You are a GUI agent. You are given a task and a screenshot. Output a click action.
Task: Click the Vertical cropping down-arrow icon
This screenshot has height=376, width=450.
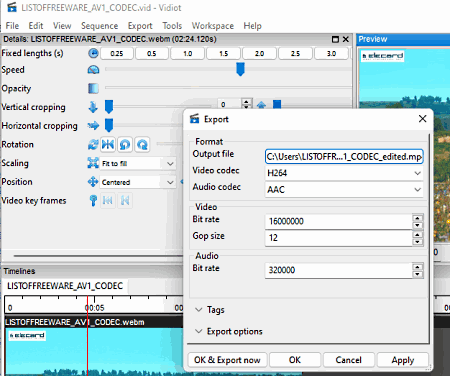click(x=93, y=107)
